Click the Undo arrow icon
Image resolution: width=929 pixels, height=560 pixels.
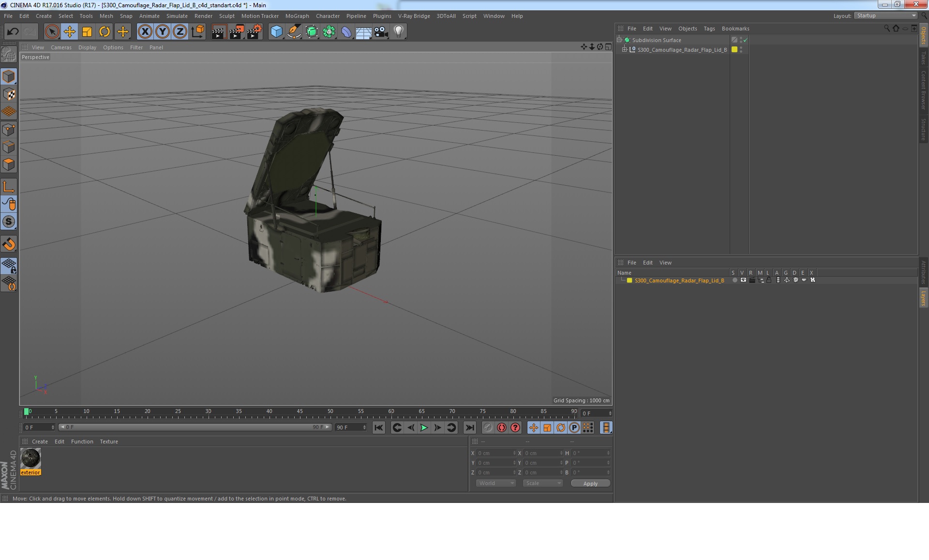13,32
